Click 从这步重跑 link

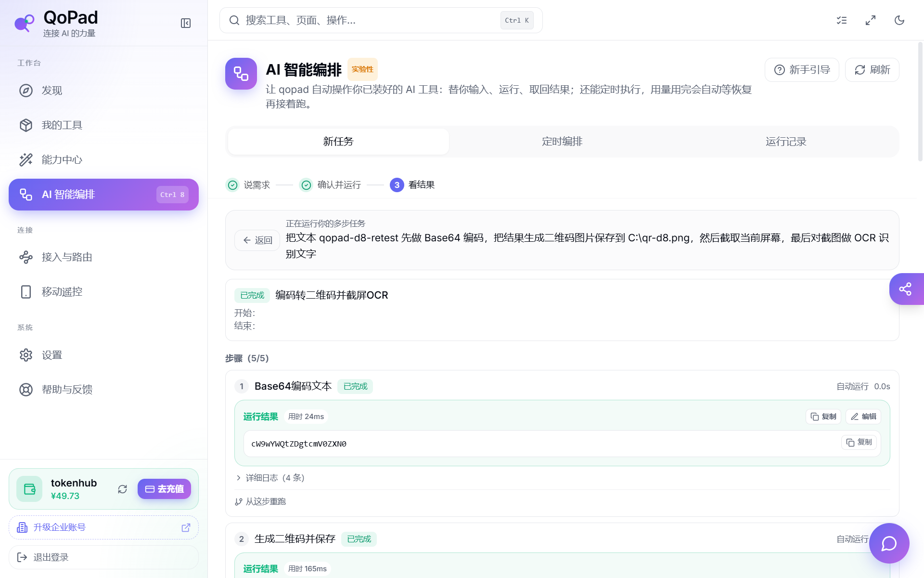click(260, 501)
